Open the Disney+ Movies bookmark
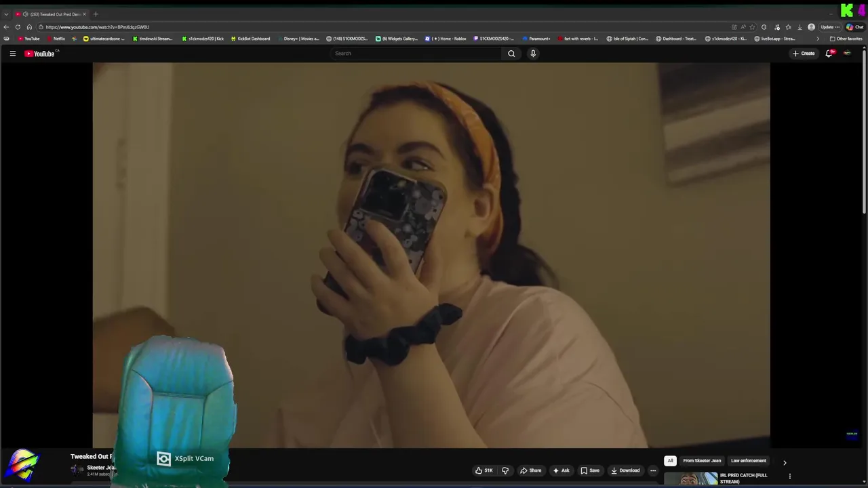Viewport: 868px width, 488px height. [x=298, y=39]
